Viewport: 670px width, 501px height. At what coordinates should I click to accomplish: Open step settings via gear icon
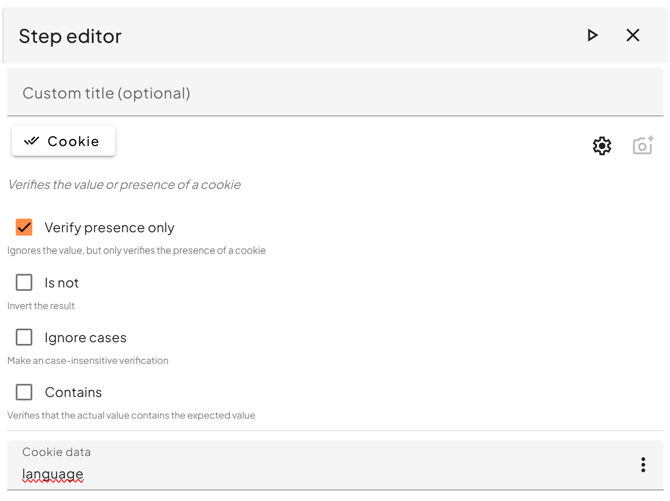[602, 146]
